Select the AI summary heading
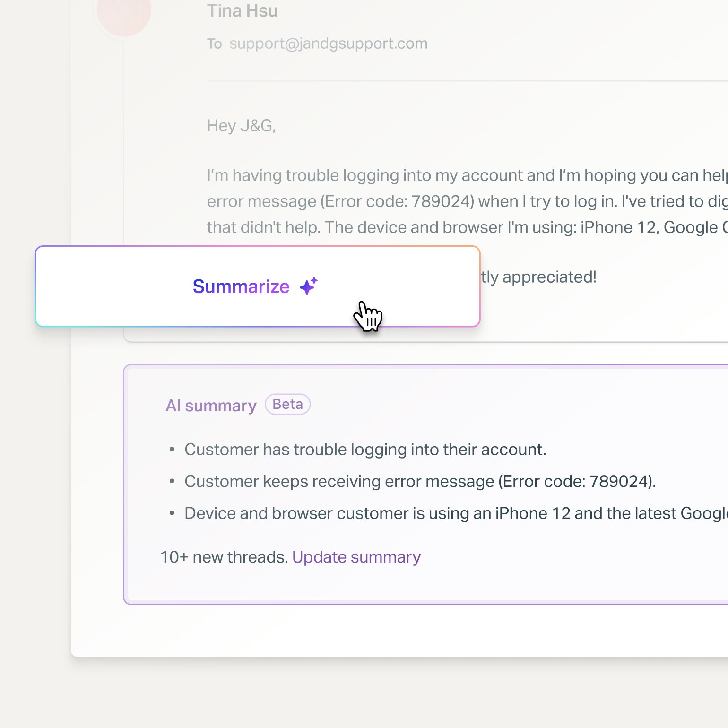Viewport: 728px width, 728px height. [211, 406]
